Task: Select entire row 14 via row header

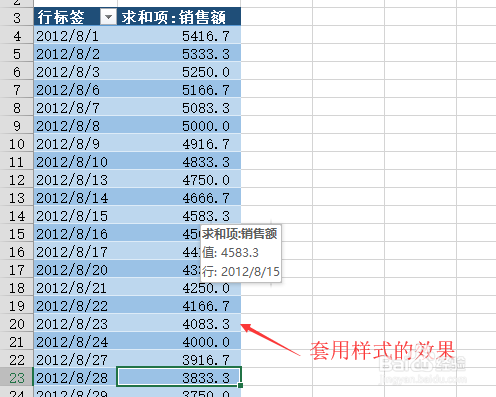Action: click(x=17, y=216)
